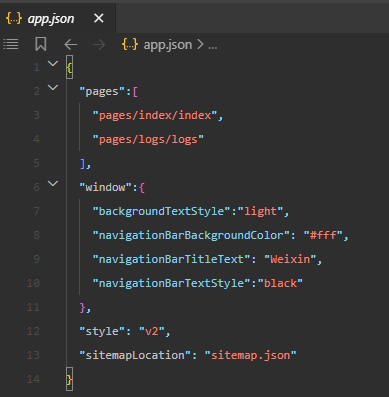389x397 pixels.
Task: Select the app.json editor tab
Action: coord(58,18)
